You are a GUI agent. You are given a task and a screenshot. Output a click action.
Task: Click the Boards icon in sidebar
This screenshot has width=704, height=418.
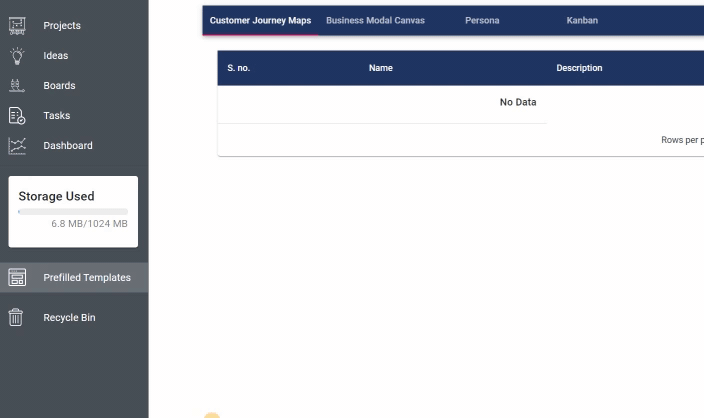(x=17, y=86)
